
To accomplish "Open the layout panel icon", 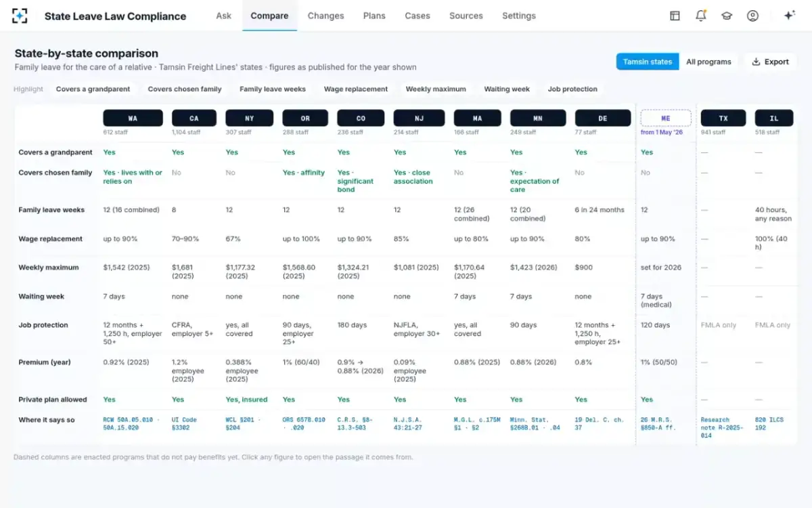I will pyautogui.click(x=675, y=16).
